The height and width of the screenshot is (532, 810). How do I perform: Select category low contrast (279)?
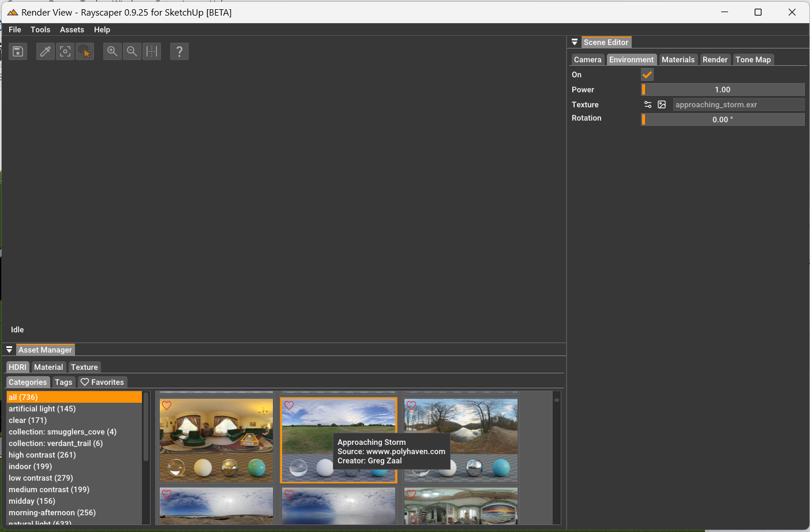click(74, 478)
